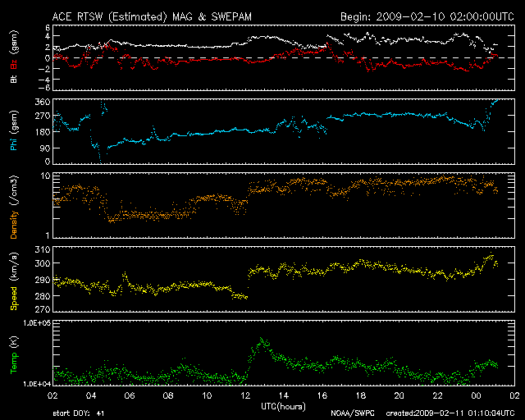This screenshot has height=420, width=525.
Task: Click the '360' Phi axis value
Action: (43, 102)
